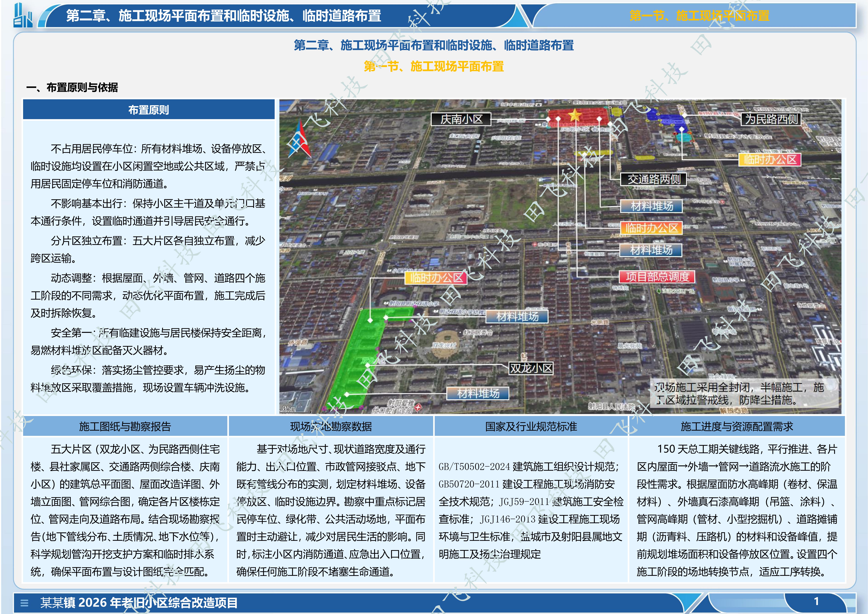Click the heading 一、布置原则与依据
Screen dimensions: 868x614
[x=72, y=87]
